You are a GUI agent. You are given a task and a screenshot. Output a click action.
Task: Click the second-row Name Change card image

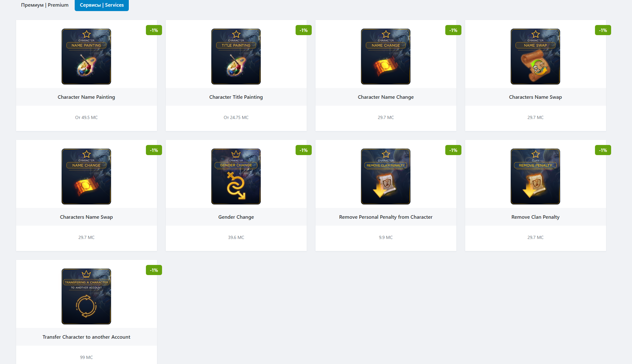point(86,176)
